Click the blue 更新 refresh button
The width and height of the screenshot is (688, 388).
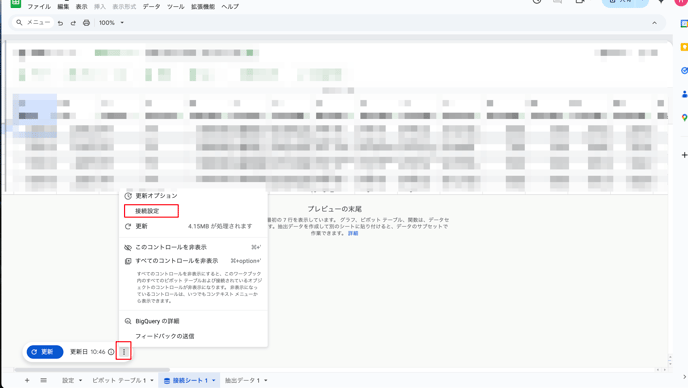45,352
